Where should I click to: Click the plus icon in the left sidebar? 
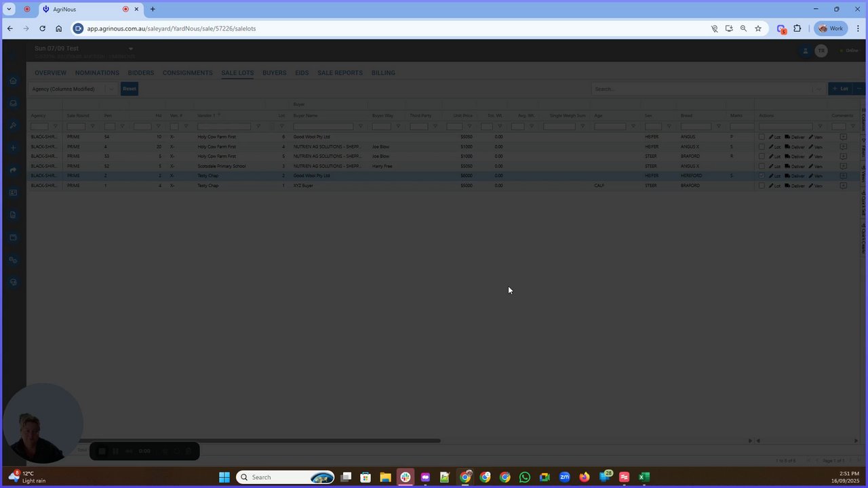pos(13,148)
